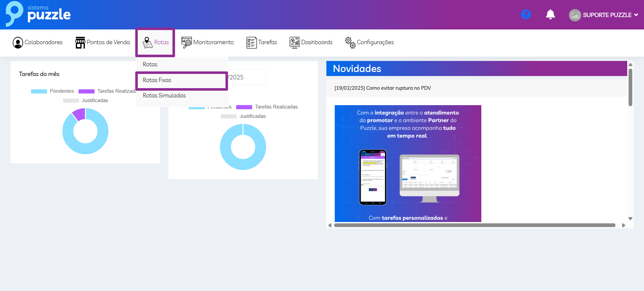Click the Pontos de Venda store icon

tap(80, 43)
